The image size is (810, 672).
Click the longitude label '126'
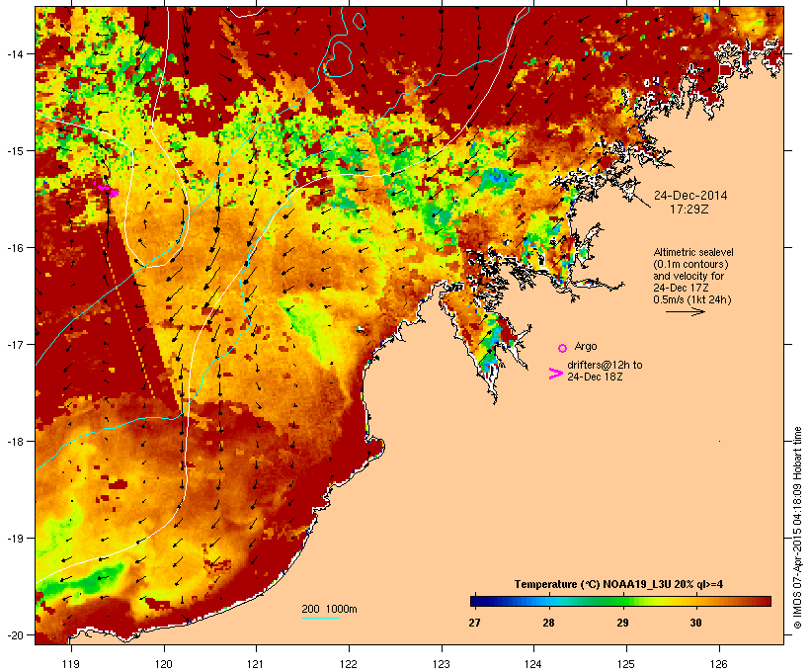(719, 664)
